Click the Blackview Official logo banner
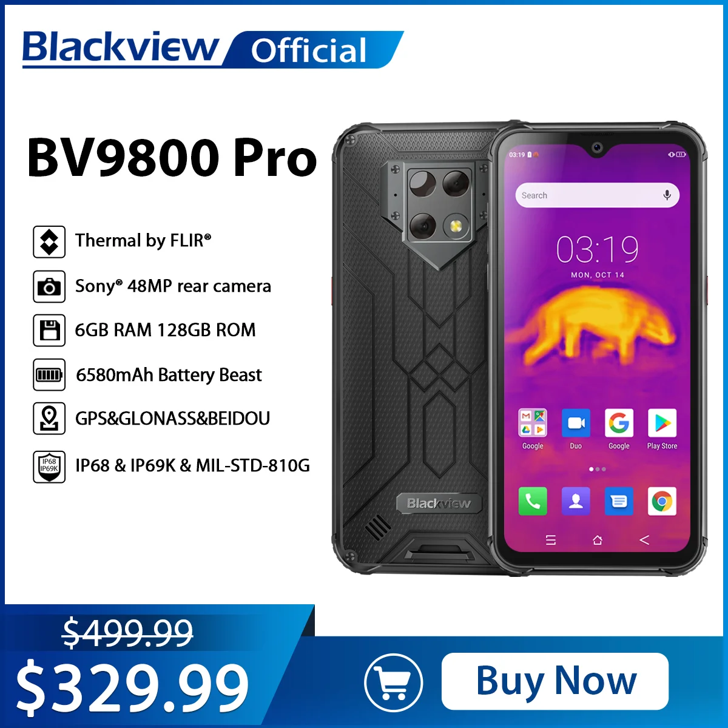 pos(212,49)
